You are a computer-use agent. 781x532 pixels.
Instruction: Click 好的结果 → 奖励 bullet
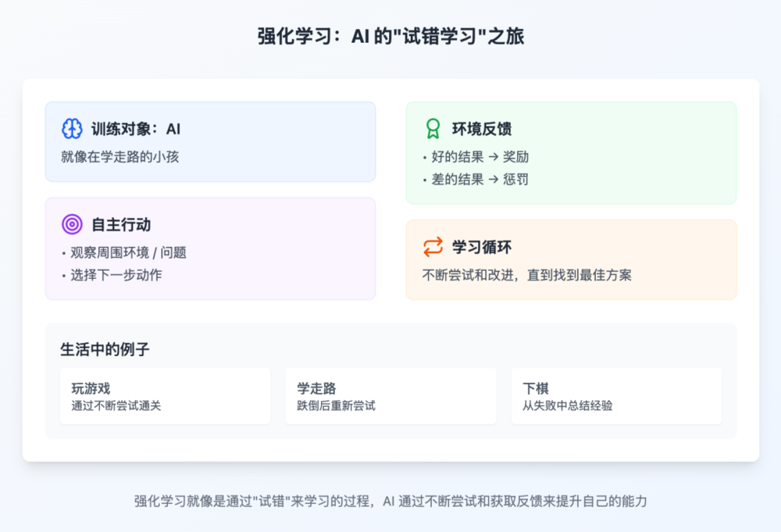[x=476, y=157]
